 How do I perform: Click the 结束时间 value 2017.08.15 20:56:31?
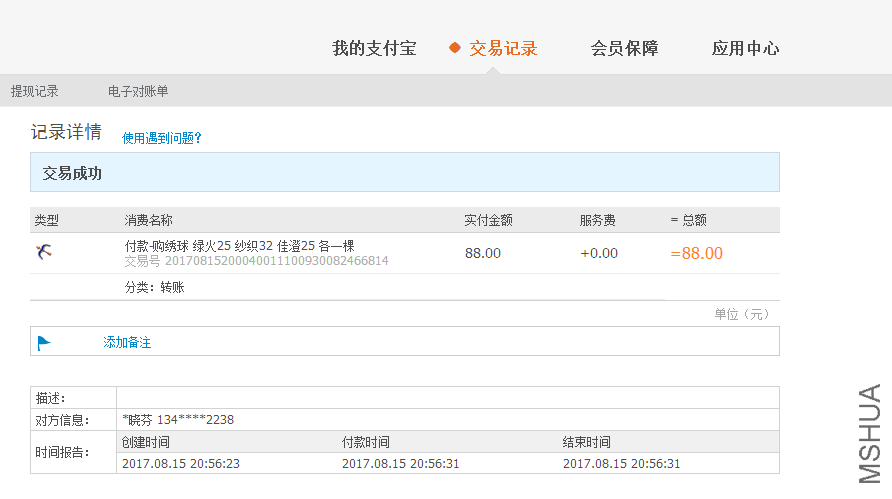point(621,464)
